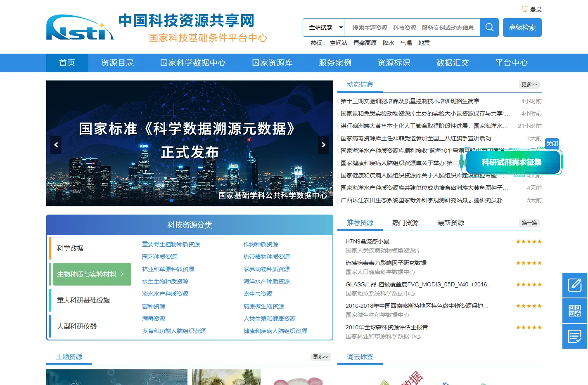Open 林业和草原种质资源 link
The image size is (588, 385).
168,269
